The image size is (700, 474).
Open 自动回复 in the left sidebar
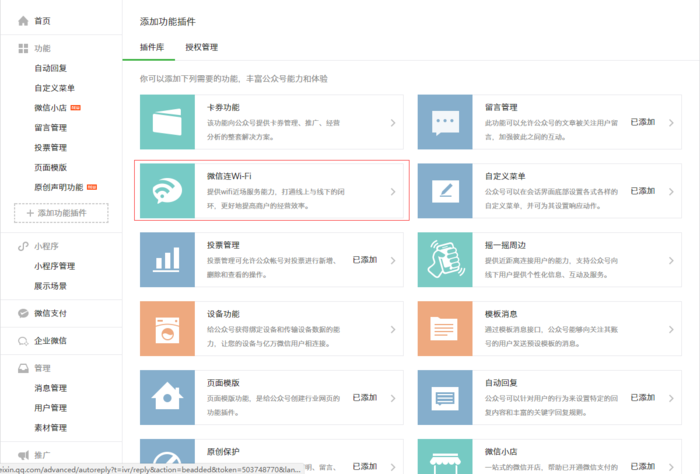point(50,68)
